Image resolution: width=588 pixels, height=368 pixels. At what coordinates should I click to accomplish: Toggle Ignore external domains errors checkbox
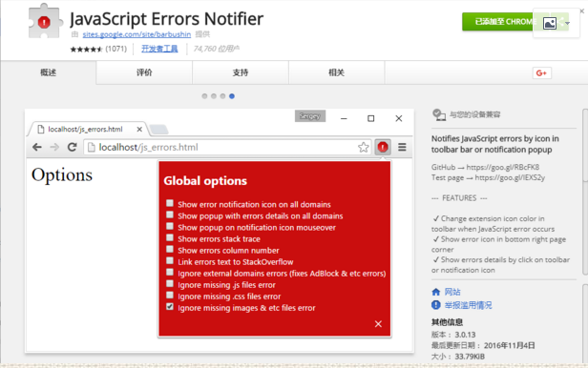coord(170,272)
